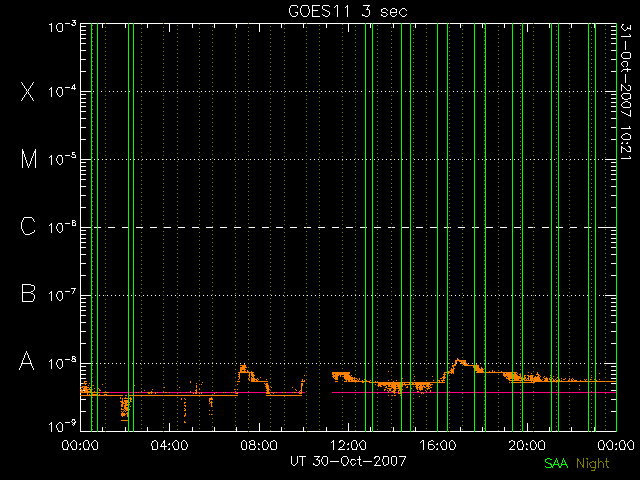This screenshot has height=480, width=640.
Task: Click the 'GOES11 3 sec' plot title
Action: tap(348, 11)
